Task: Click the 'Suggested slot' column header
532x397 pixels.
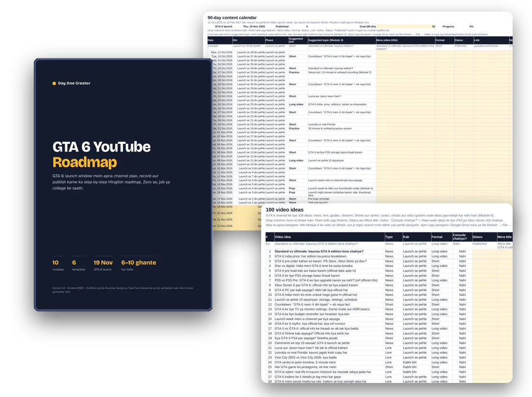Action: click(297, 40)
